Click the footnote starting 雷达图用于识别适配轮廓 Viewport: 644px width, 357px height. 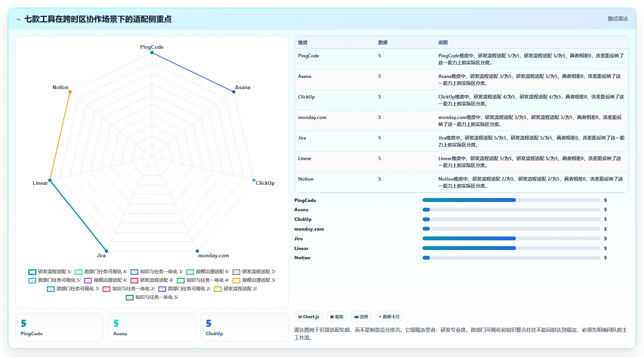(460, 334)
